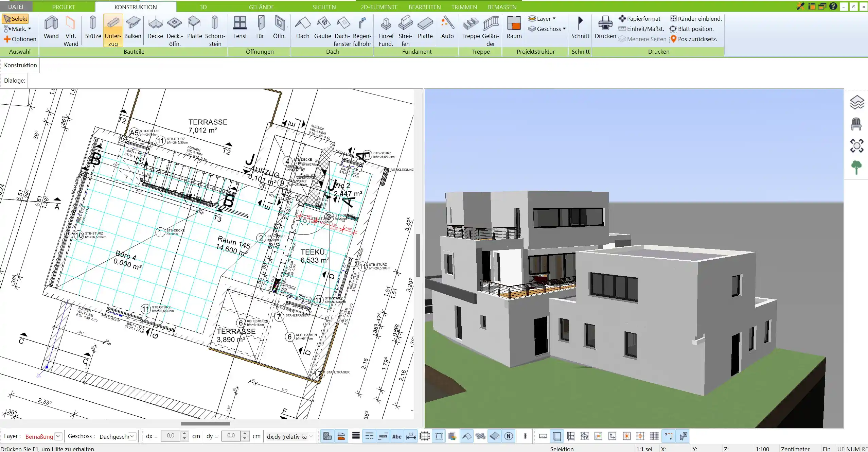Open the 3D ribbon tab
Image resolution: width=868 pixels, height=452 pixels.
pyautogui.click(x=203, y=7)
